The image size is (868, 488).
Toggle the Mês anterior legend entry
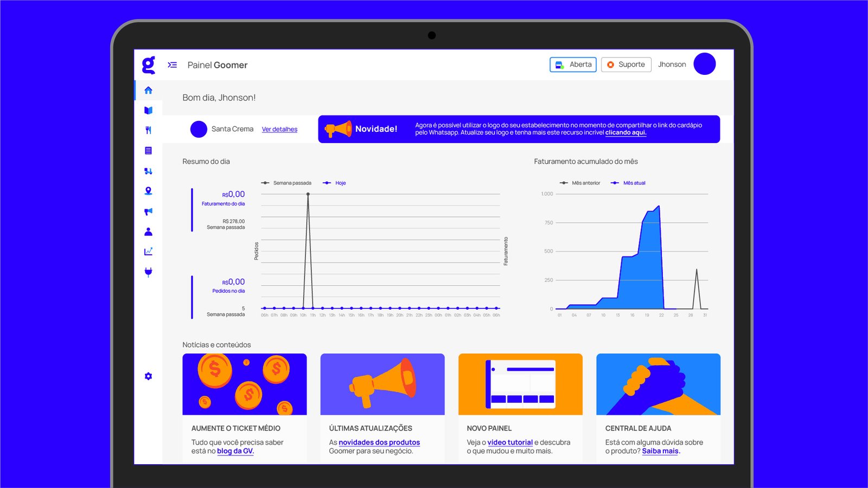pos(580,183)
